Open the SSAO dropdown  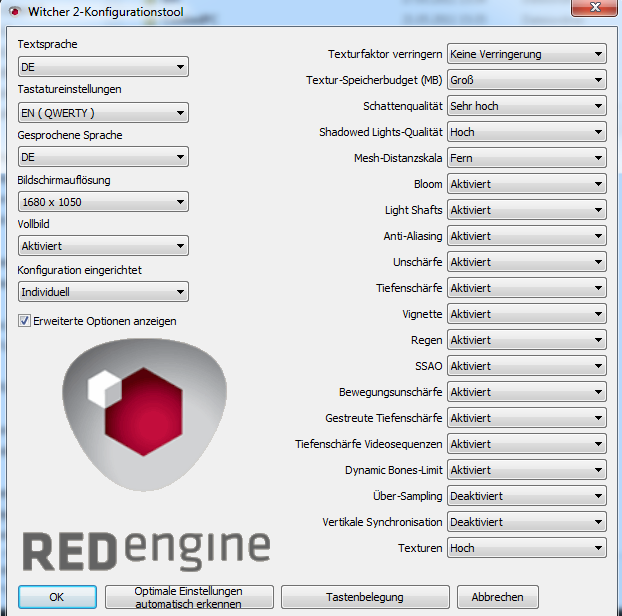[x=527, y=366]
